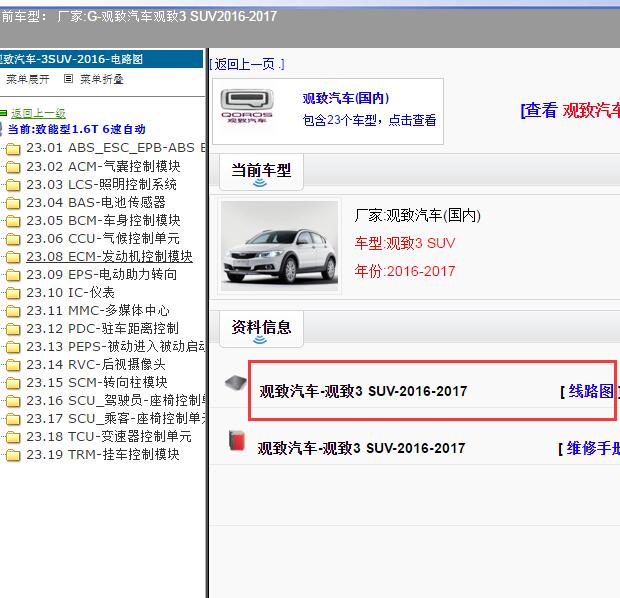Open folder icon for 23.16 SCU_驾驶员
620x598 pixels.
[x=13, y=402]
